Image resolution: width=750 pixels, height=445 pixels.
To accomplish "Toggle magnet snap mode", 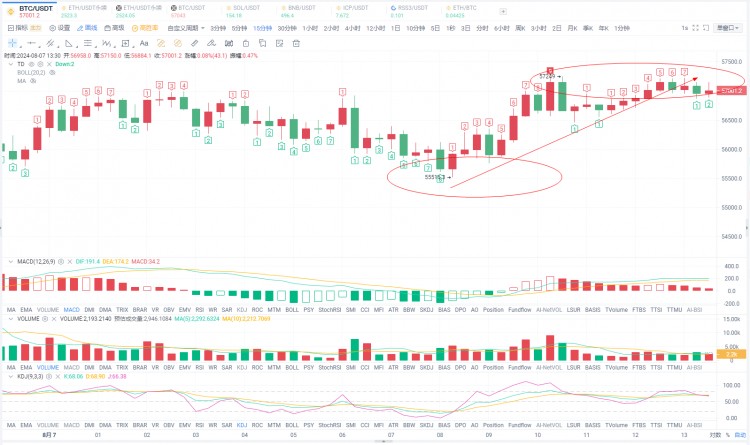I will click(x=229, y=44).
